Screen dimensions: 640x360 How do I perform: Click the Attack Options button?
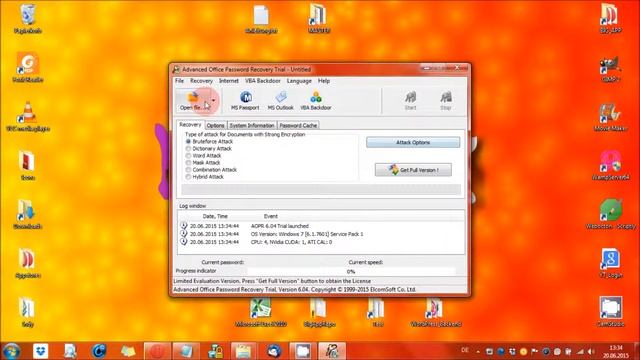pyautogui.click(x=413, y=142)
